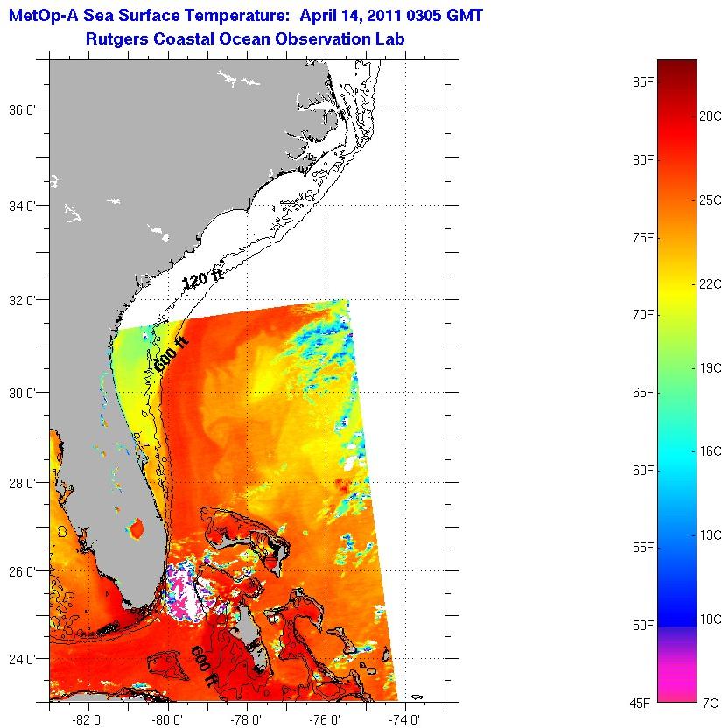Viewport: 722px width, 728px height.
Task: Click the 25C colorbar label
Action: point(711,200)
